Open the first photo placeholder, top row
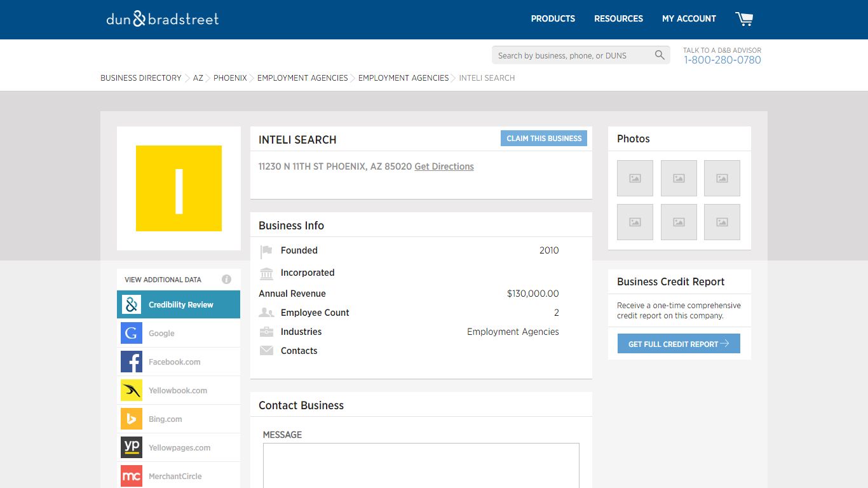868x488 pixels. [635, 178]
